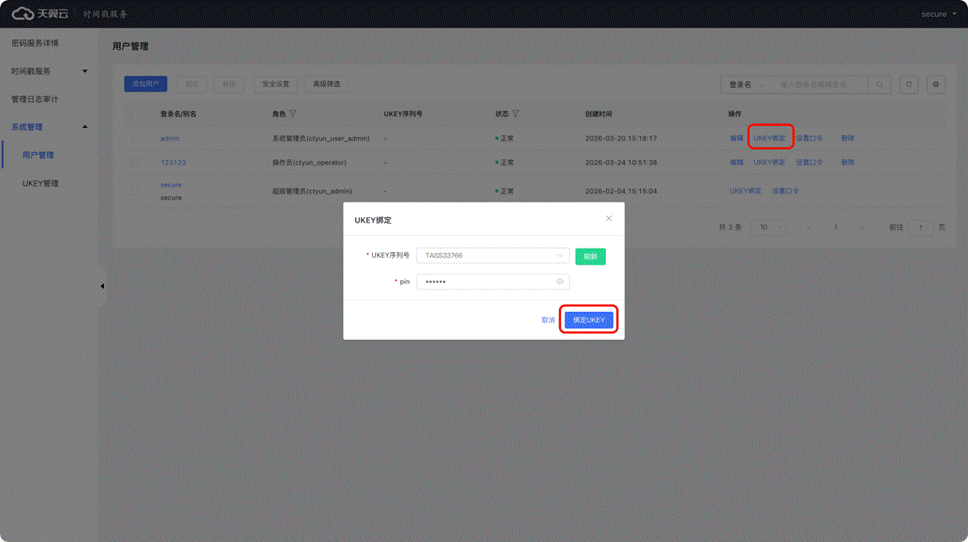
Task: Click 编辑 in the admin row
Action: click(x=736, y=138)
